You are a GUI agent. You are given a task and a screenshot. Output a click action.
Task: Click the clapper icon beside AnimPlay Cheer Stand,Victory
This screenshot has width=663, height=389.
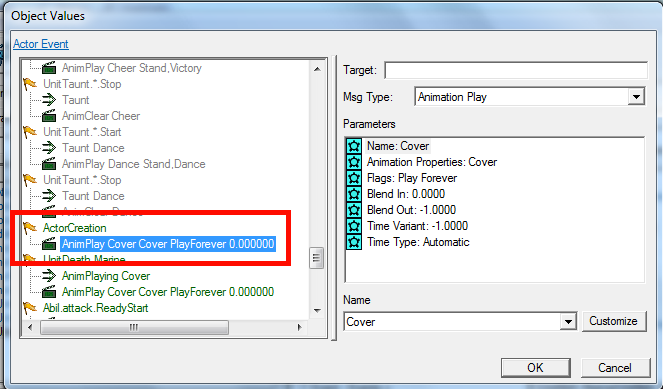pos(49,68)
